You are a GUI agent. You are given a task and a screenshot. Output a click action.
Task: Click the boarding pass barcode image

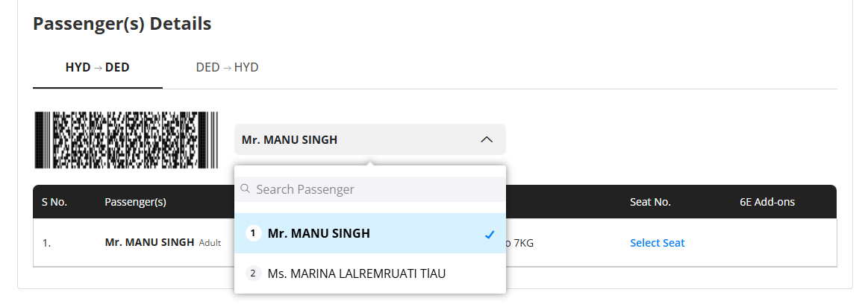[127, 140]
